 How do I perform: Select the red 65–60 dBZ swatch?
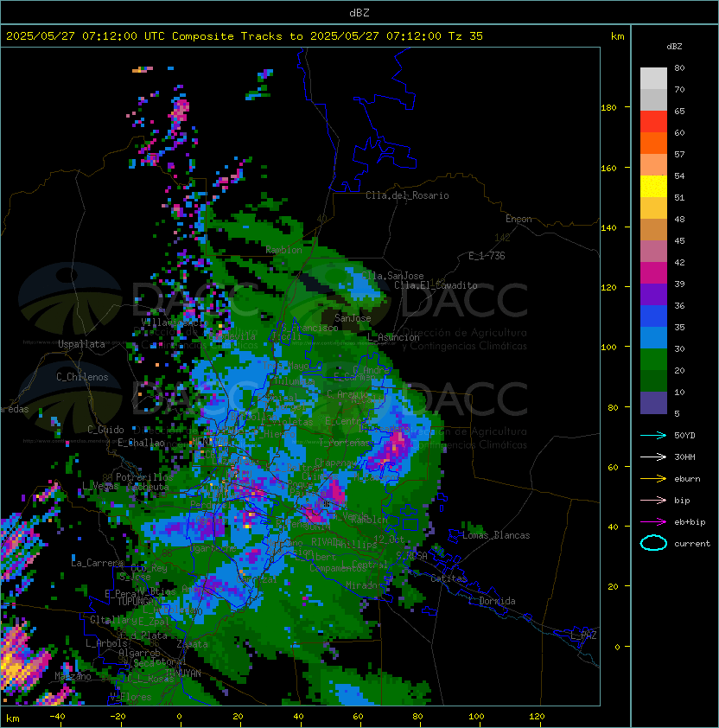click(653, 122)
